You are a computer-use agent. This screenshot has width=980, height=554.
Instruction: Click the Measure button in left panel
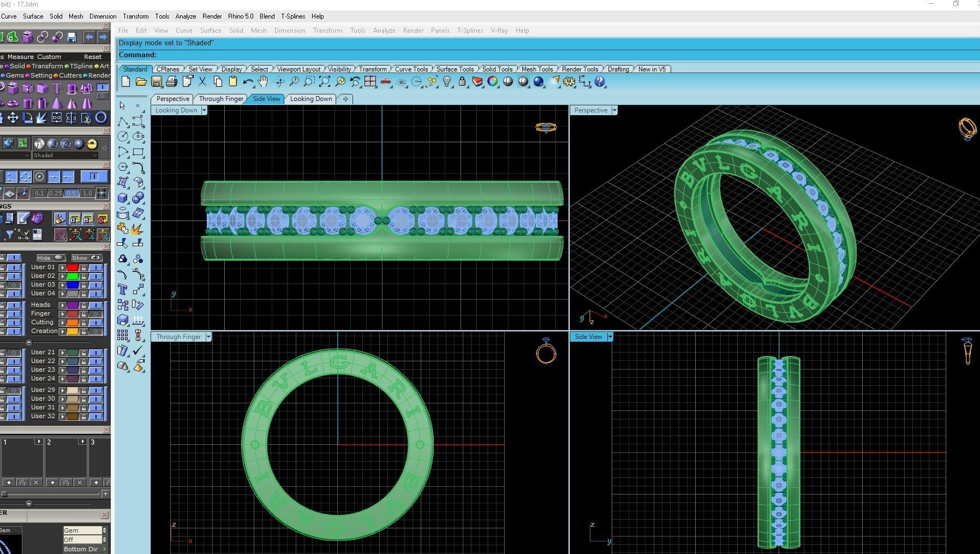point(20,57)
